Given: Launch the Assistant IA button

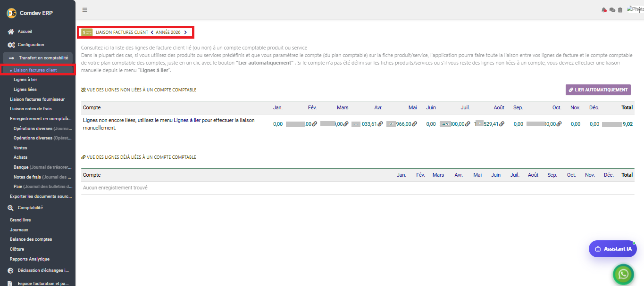Looking at the screenshot, I should tap(613, 249).
